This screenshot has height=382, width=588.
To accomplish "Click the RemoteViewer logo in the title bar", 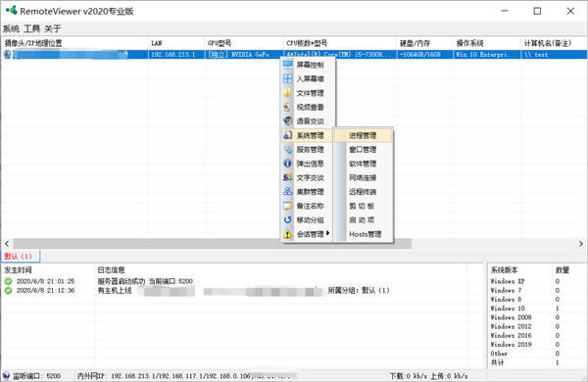I will coord(11,10).
